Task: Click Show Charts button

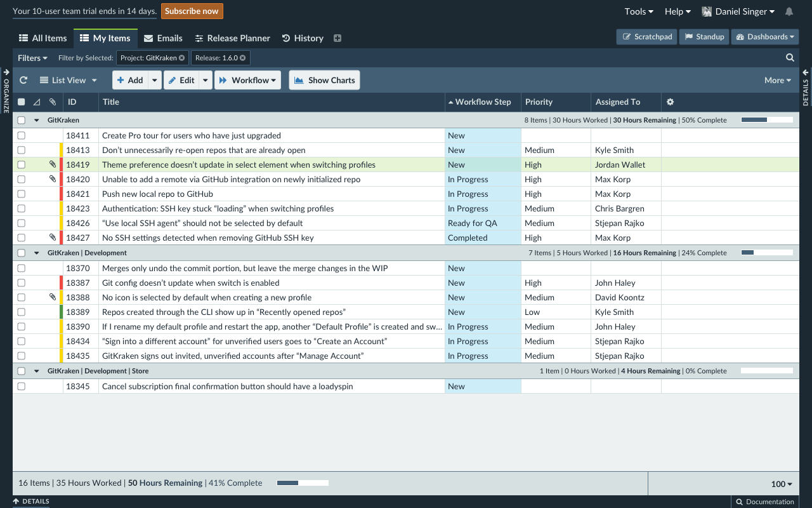Action: [325, 80]
